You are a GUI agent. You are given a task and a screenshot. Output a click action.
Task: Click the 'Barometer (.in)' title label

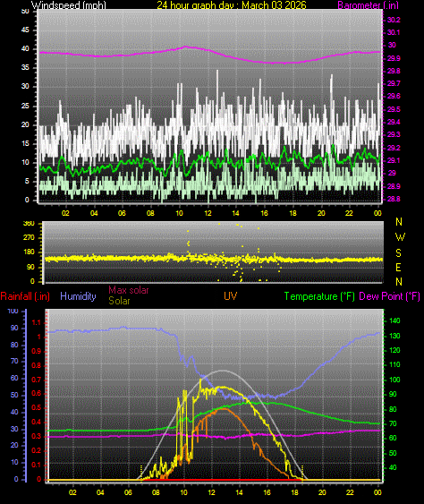369,5
